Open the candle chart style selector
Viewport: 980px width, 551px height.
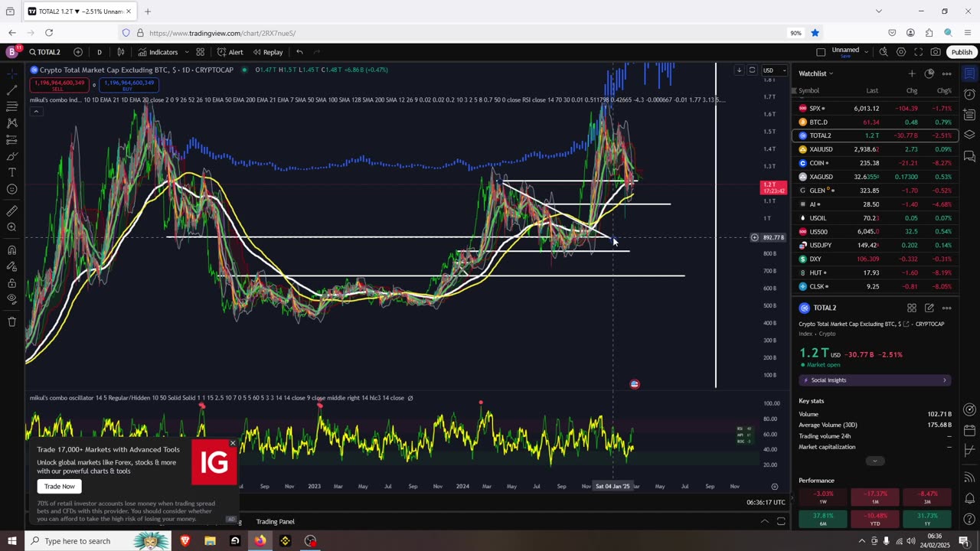click(x=120, y=52)
